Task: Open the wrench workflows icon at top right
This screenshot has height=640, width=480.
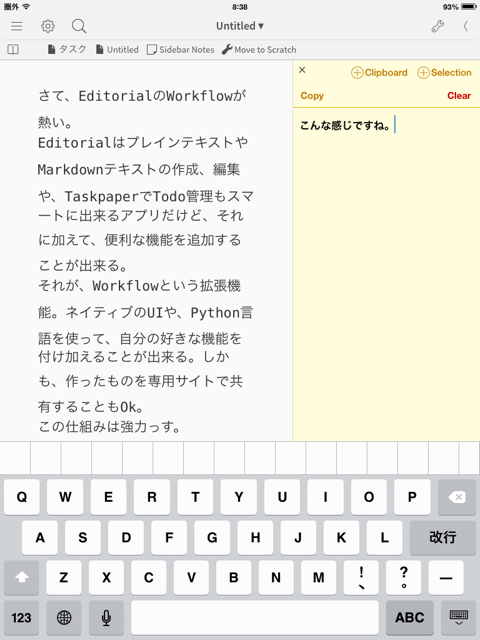Action: pyautogui.click(x=438, y=27)
